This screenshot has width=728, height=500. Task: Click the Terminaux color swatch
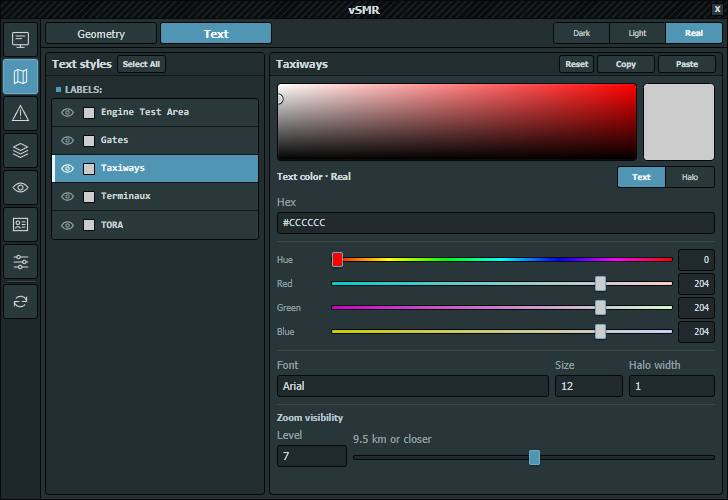89,197
